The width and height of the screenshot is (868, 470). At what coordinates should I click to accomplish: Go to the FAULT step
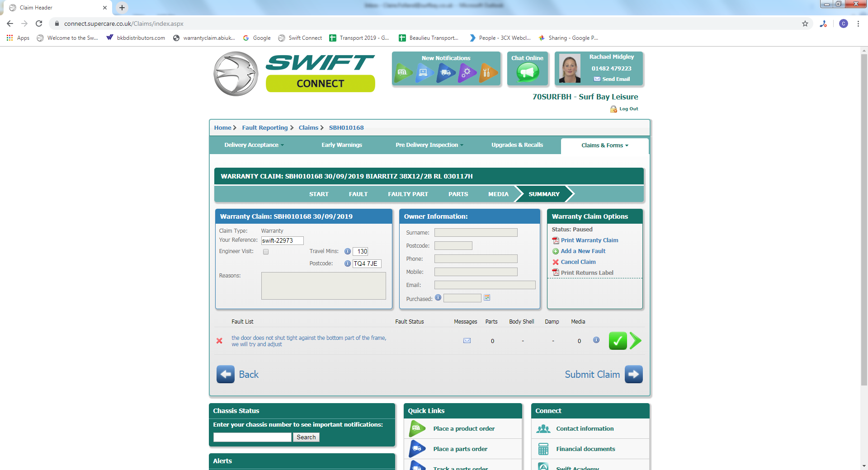tap(358, 194)
